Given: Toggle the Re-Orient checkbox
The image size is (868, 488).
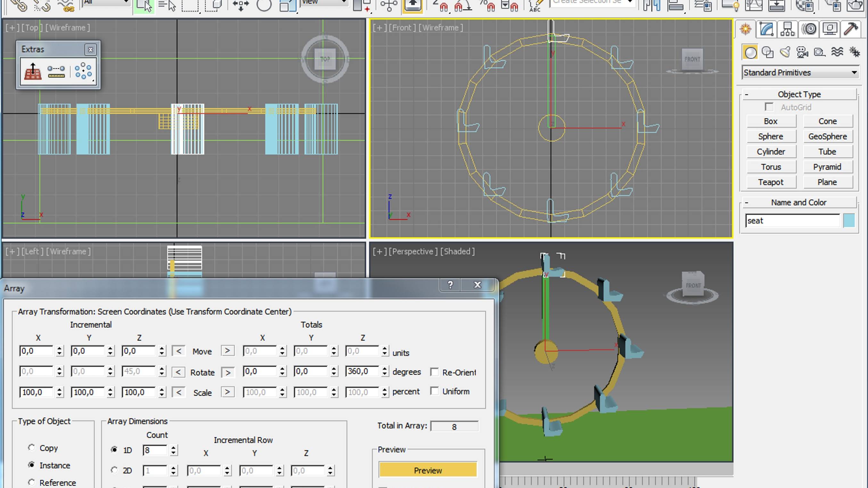Looking at the screenshot, I should point(434,372).
